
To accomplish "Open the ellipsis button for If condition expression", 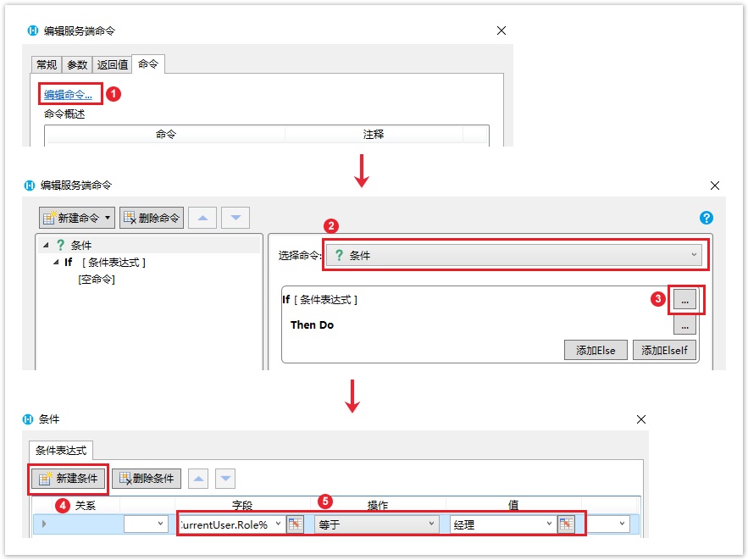I will [686, 300].
